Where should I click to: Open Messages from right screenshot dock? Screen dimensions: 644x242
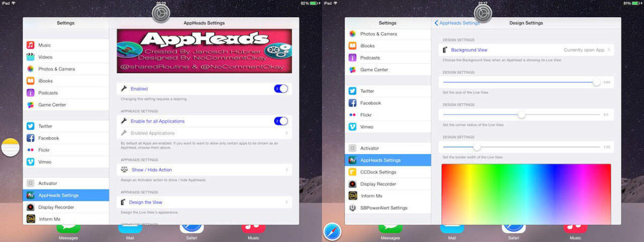(x=390, y=231)
